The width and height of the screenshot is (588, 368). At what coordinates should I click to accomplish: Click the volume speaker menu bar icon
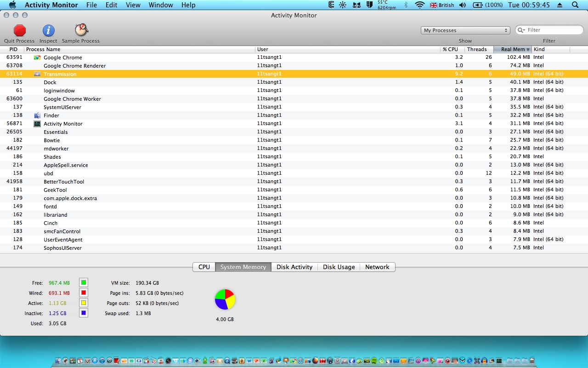pyautogui.click(x=463, y=5)
